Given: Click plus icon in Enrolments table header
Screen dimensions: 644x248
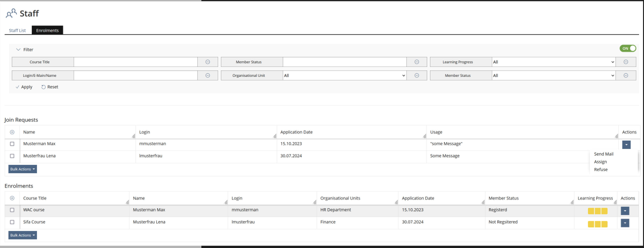Looking at the screenshot, I should pyautogui.click(x=12, y=198).
